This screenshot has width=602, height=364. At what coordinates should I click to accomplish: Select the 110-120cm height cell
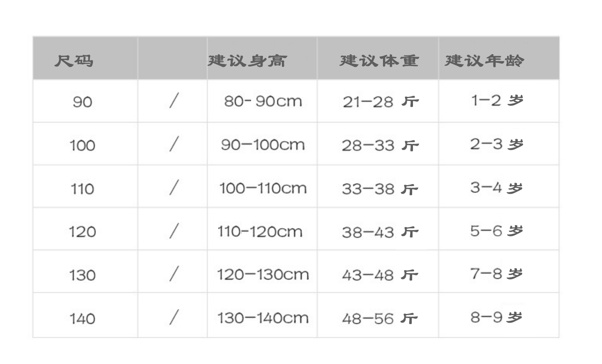pos(260,231)
